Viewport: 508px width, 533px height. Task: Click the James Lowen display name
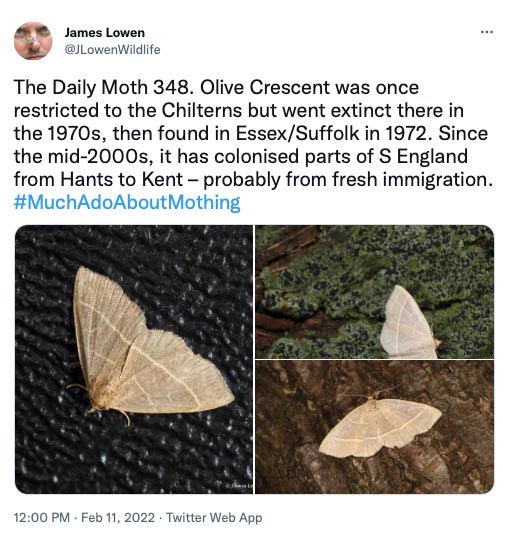tap(104, 33)
